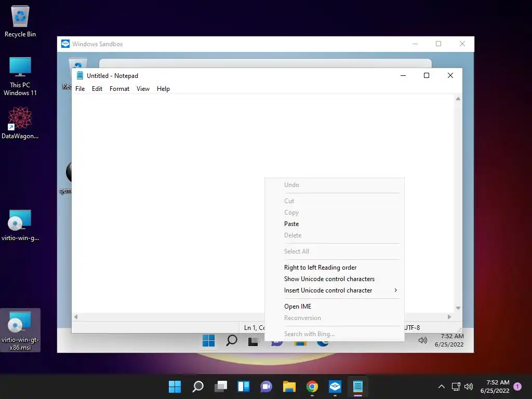Screen dimensions: 532x399
Task: Click Sandbox clock 7:52 AM
Action: pos(449,340)
